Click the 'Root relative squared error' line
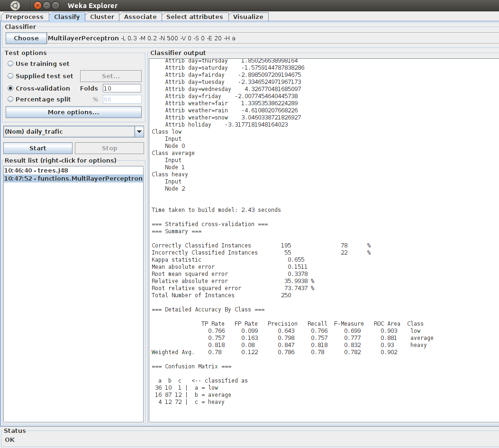The image size is (499, 448). (x=233, y=288)
